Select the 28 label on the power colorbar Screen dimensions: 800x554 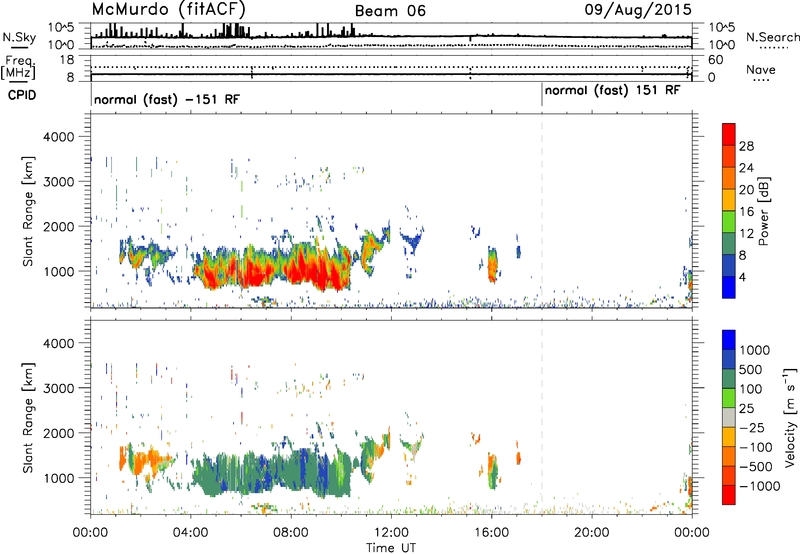[x=746, y=146]
